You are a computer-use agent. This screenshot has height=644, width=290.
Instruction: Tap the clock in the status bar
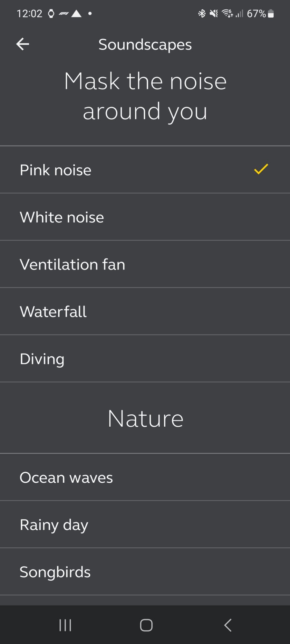[x=29, y=14]
